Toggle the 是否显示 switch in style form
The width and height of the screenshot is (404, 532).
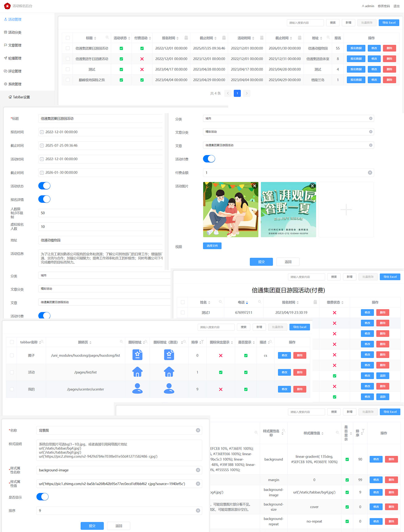click(43, 497)
